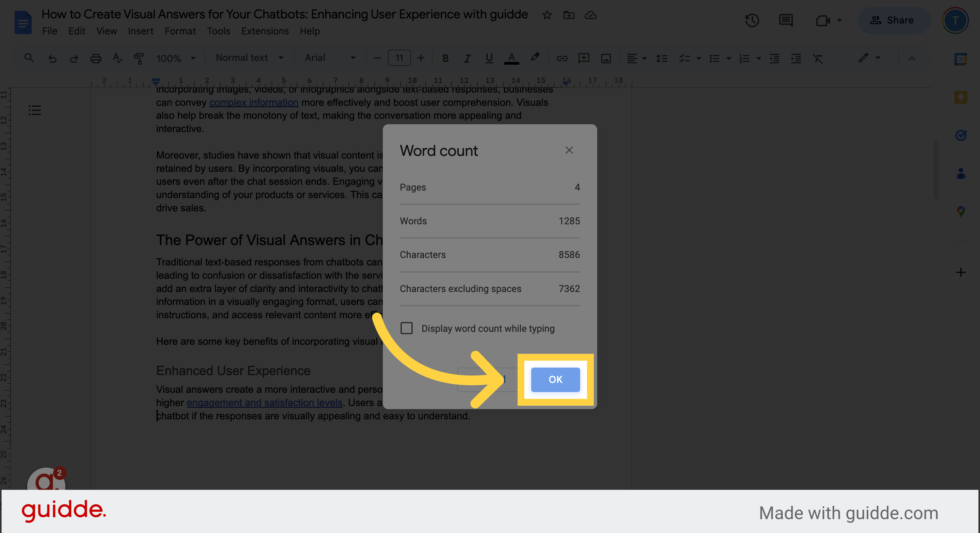The width and height of the screenshot is (980, 533).
Task: Open the zoom level dropdown
Action: pos(176,58)
